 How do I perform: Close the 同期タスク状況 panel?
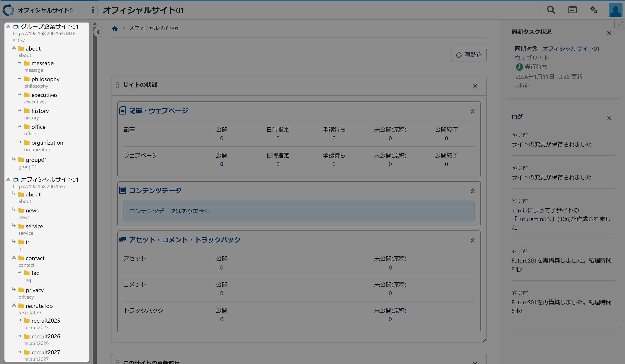(x=609, y=33)
